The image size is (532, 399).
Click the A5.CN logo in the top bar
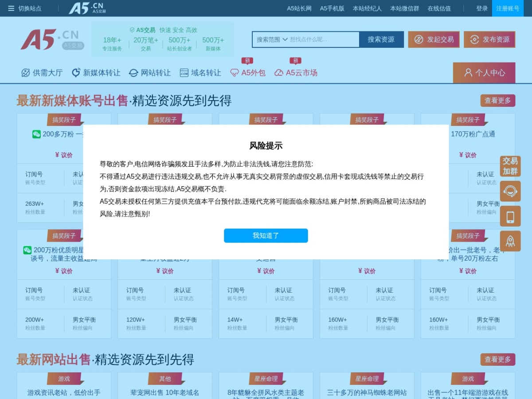(x=87, y=8)
